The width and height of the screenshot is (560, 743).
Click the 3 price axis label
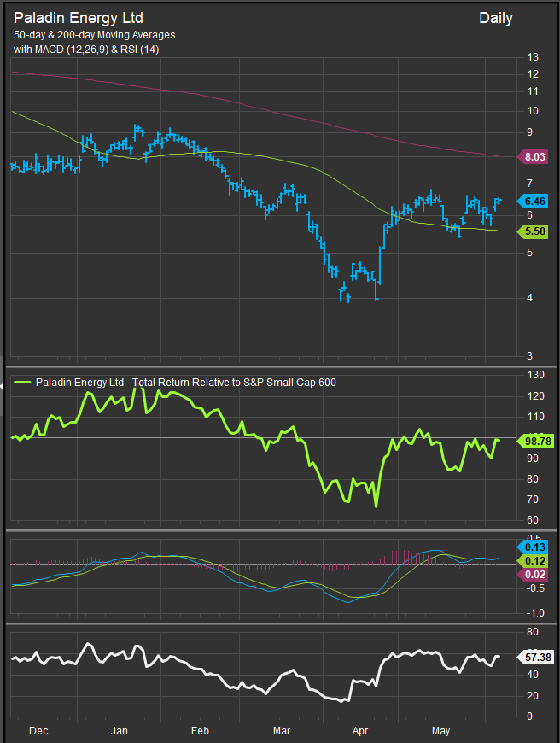coord(529,356)
